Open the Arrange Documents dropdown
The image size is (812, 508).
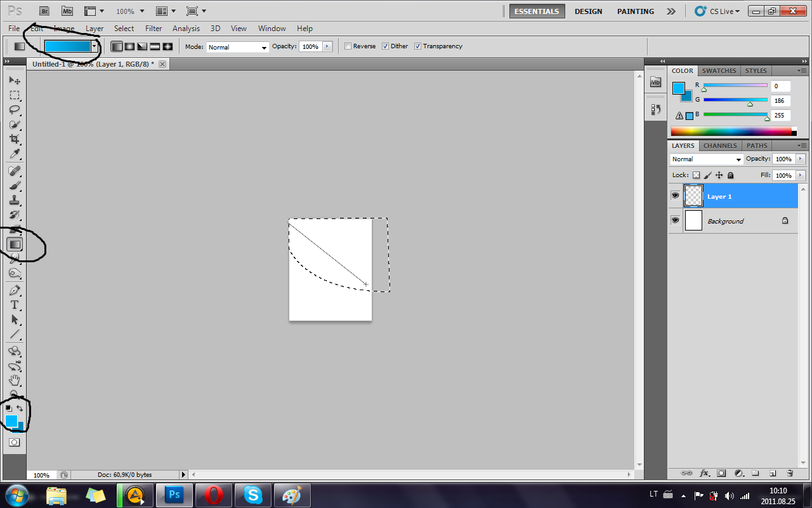[166, 11]
